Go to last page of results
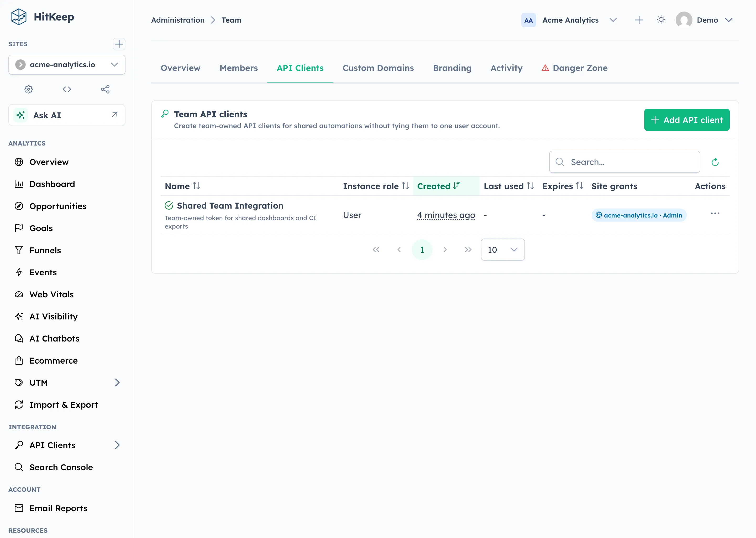756x538 pixels. click(468, 250)
